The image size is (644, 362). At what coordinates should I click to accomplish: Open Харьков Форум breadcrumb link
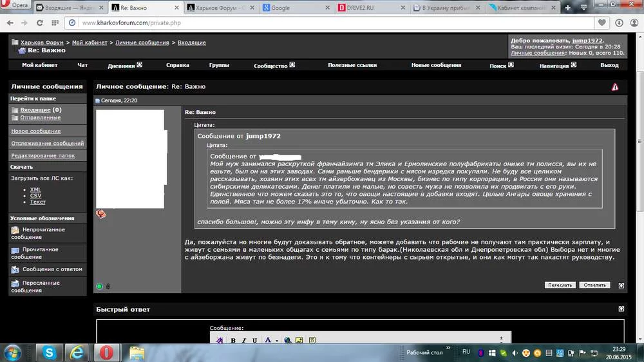(42, 43)
